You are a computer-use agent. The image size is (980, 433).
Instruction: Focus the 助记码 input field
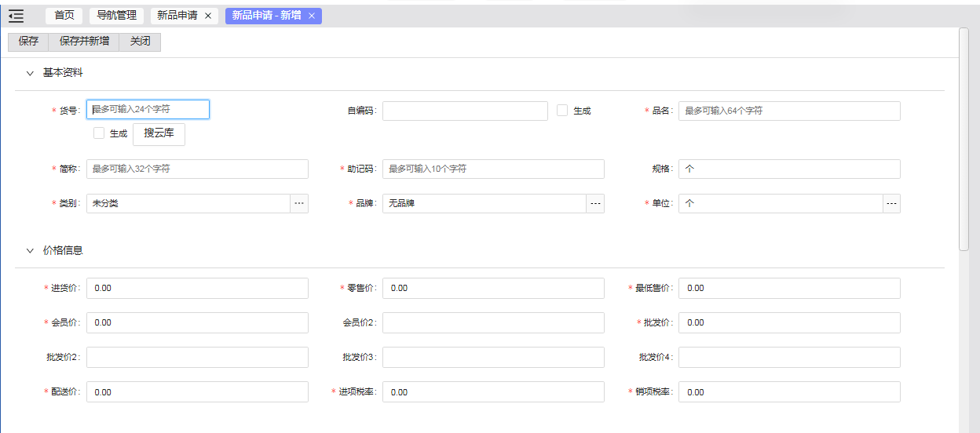(x=493, y=169)
